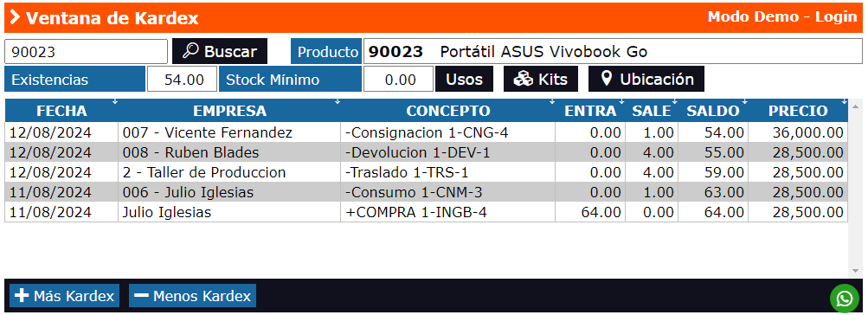Click the product code search field

86,51
